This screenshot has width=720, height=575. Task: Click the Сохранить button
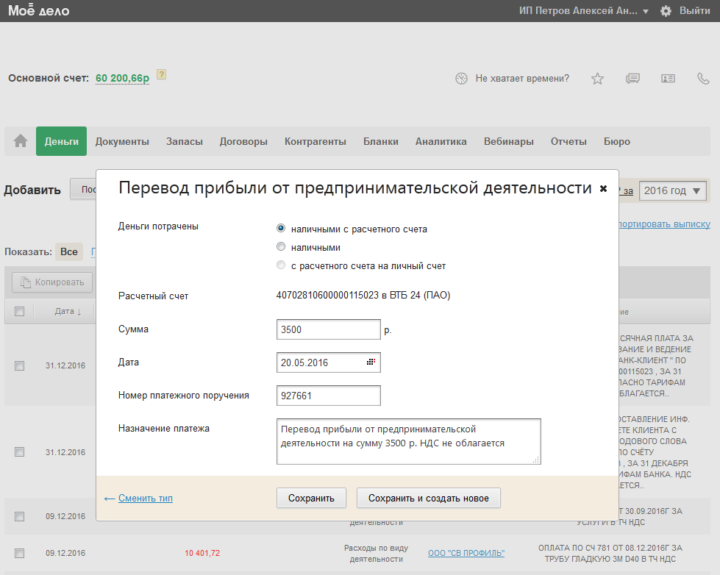311,498
